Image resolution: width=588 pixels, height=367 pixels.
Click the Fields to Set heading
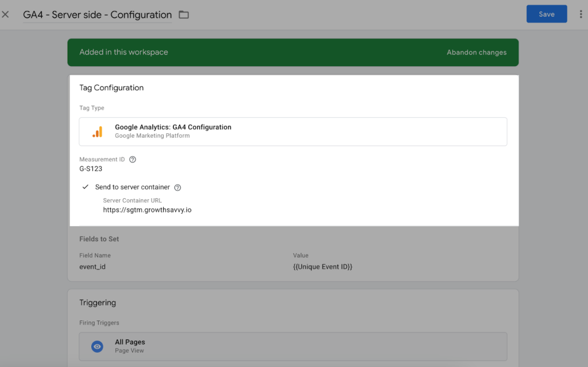tap(99, 239)
